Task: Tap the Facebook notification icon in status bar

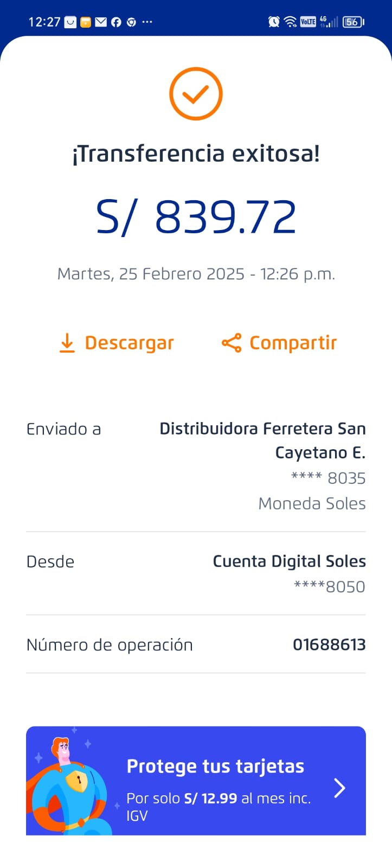Action: (116, 22)
